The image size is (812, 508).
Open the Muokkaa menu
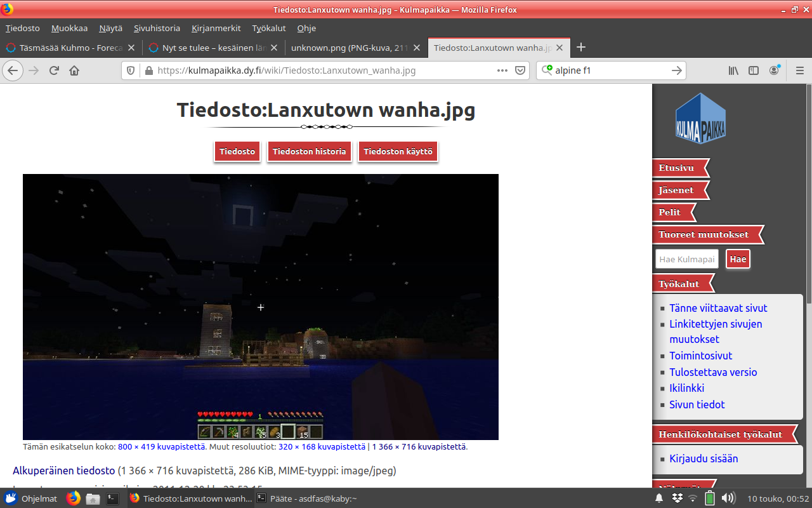[x=70, y=28]
